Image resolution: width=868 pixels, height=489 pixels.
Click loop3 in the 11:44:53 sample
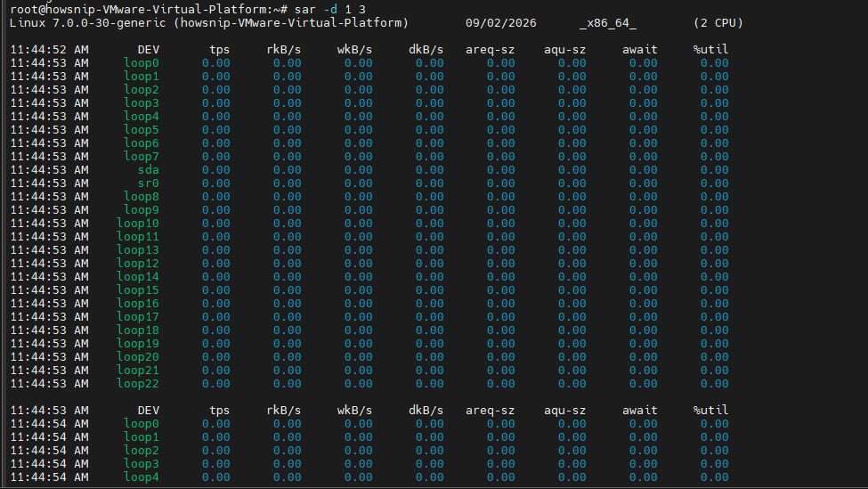[x=142, y=103]
